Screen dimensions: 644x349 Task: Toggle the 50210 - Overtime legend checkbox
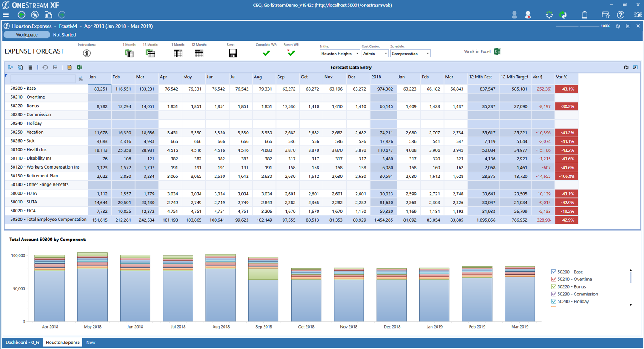[x=553, y=279]
